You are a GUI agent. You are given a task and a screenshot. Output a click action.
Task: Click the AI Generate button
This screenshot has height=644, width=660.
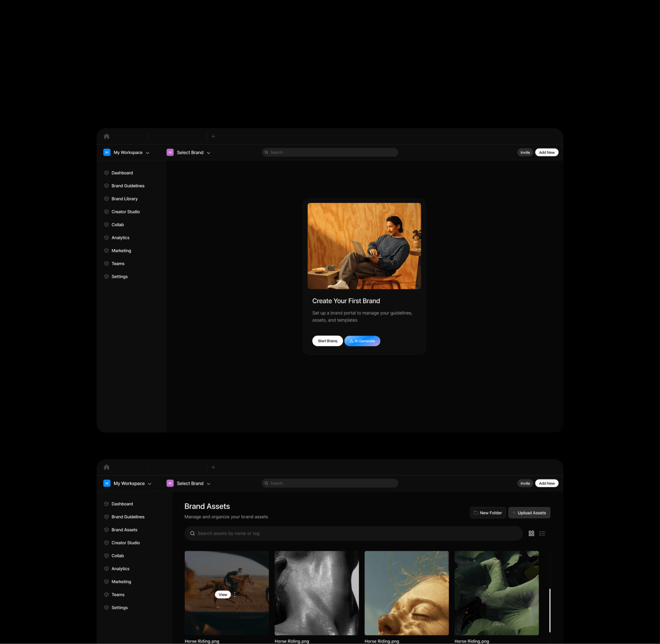(362, 341)
